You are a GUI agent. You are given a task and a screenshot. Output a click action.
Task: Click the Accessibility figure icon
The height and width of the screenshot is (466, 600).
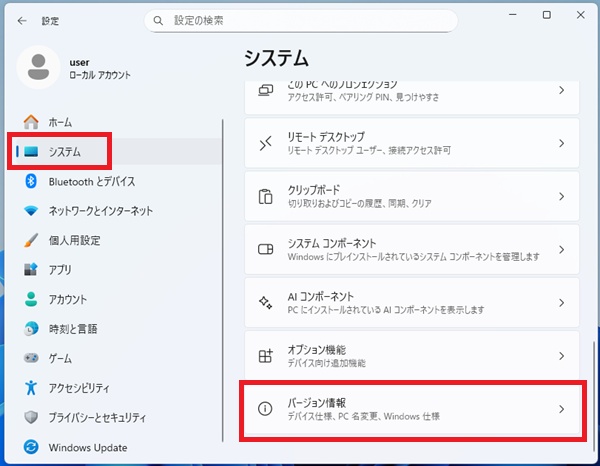[31, 388]
